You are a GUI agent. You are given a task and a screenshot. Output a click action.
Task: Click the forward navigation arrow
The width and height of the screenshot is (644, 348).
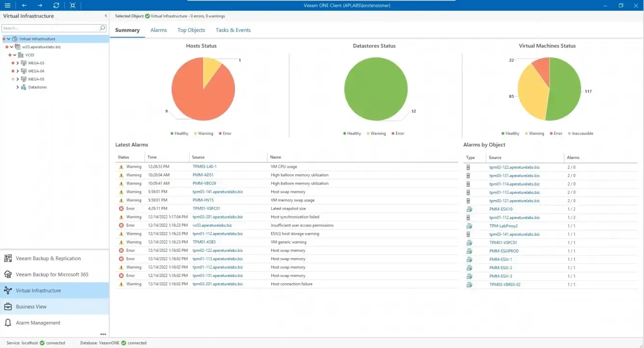click(x=40, y=5)
